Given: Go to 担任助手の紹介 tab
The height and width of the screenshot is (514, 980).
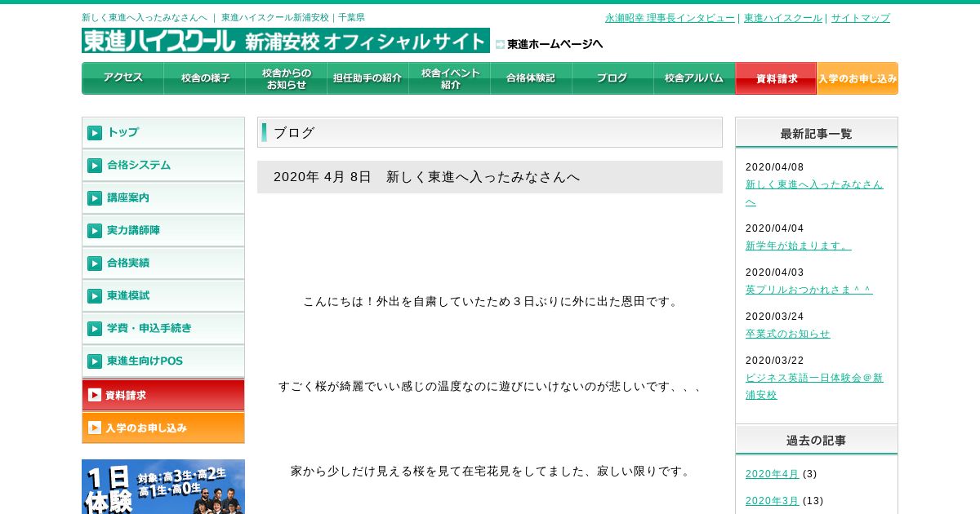Looking at the screenshot, I should [367, 78].
